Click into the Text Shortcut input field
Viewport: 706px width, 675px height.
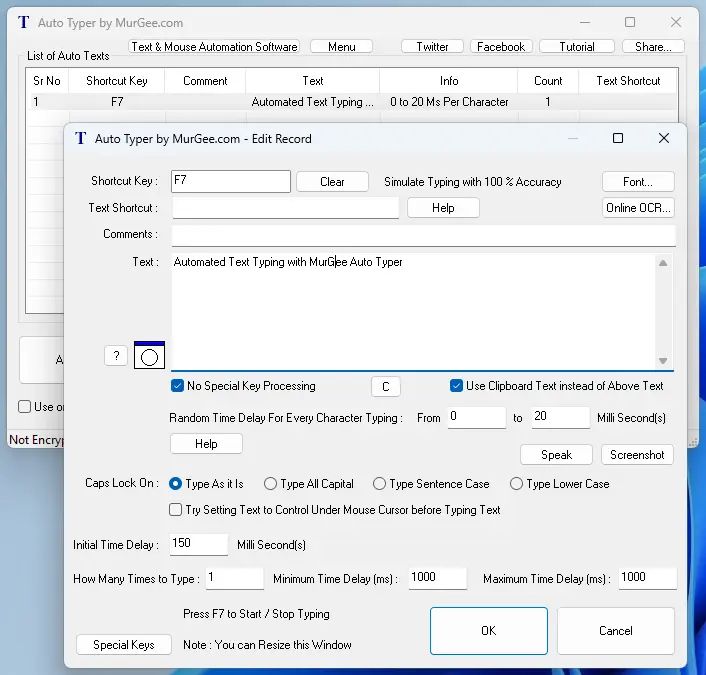[285, 208]
